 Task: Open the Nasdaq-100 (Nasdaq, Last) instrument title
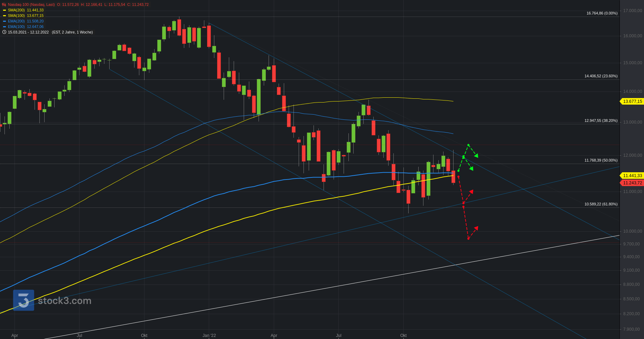click(31, 4)
